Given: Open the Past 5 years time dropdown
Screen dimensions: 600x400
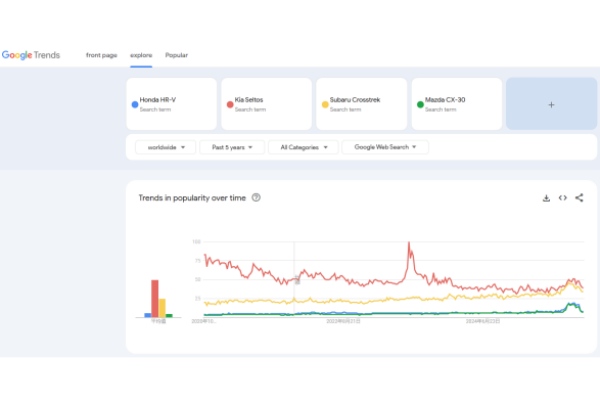Looking at the screenshot, I should [x=232, y=147].
